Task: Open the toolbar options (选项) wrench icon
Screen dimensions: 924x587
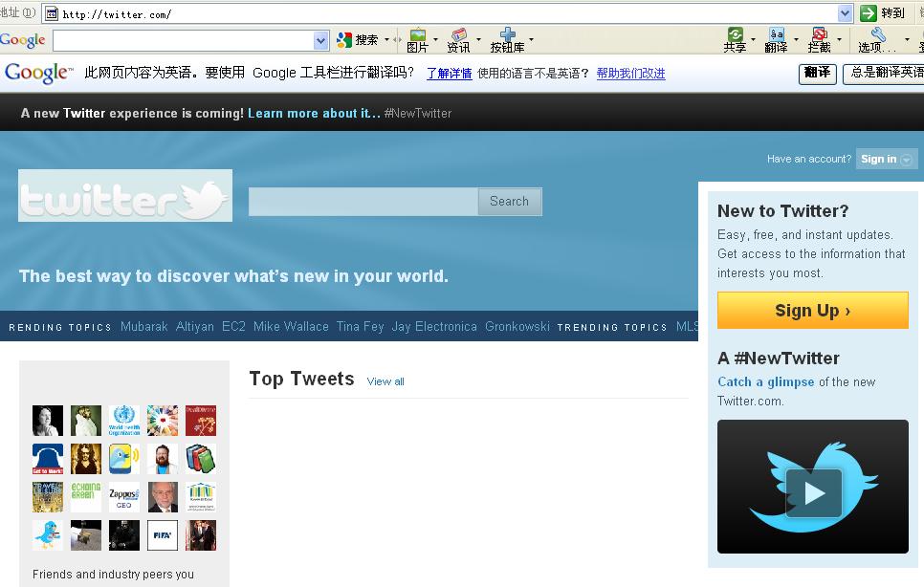Action: 877,39
